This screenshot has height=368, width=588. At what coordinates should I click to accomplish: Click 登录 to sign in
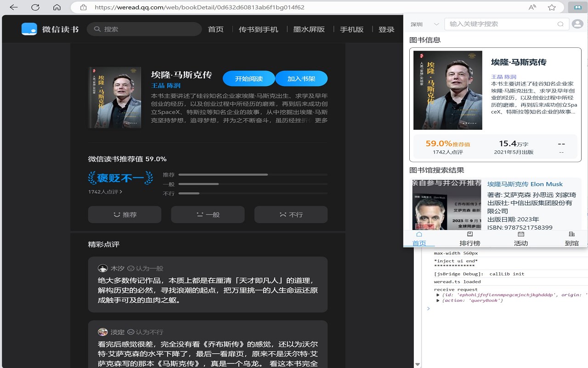[386, 29]
